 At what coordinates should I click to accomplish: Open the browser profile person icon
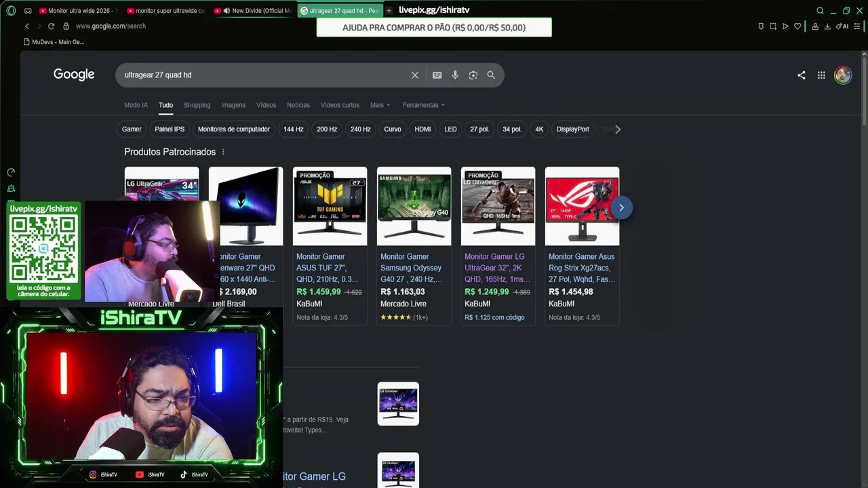(815, 26)
